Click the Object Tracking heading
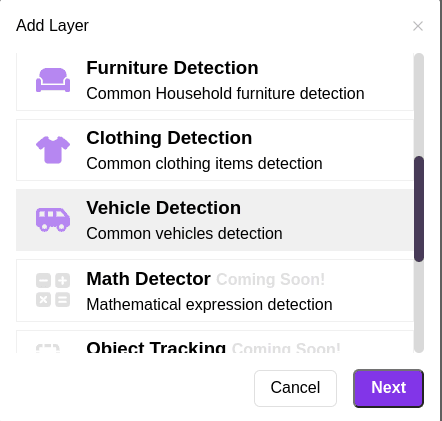The width and height of the screenshot is (442, 421). [x=156, y=347]
